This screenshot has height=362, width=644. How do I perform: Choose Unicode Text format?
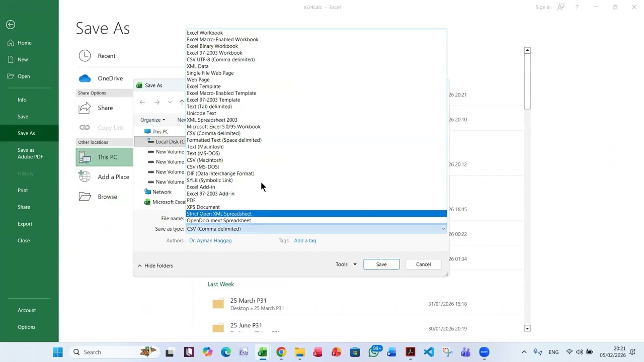(316, 113)
